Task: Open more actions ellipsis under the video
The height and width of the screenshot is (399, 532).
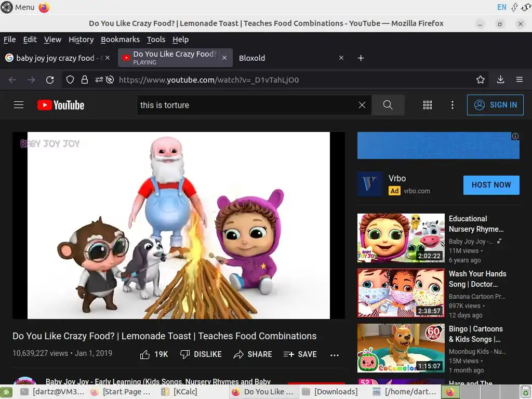Action: (x=335, y=355)
